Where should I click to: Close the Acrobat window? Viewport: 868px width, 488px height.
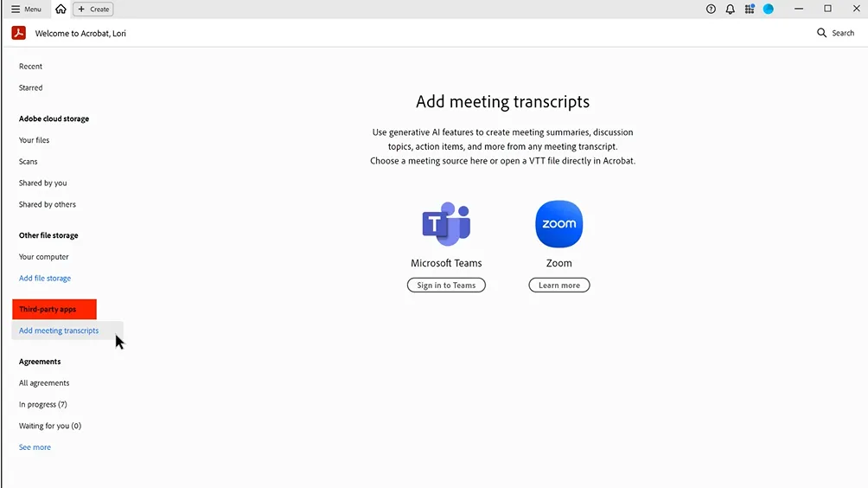pos(857,9)
